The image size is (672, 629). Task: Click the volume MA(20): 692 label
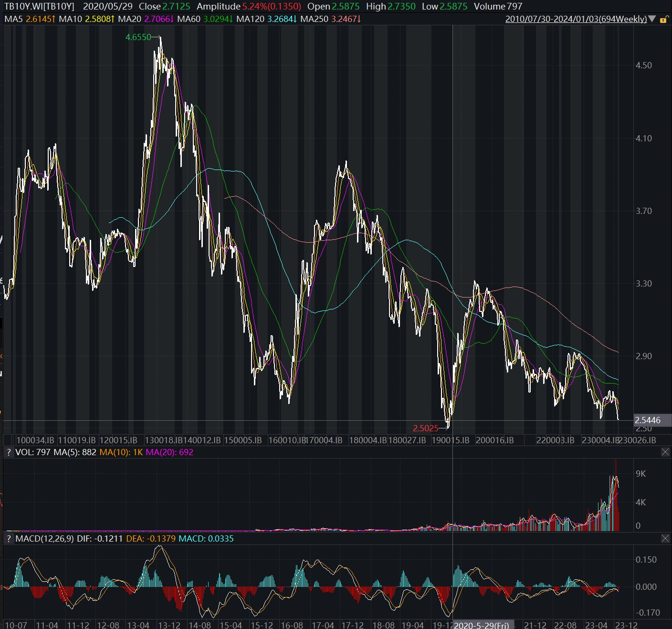(x=169, y=452)
